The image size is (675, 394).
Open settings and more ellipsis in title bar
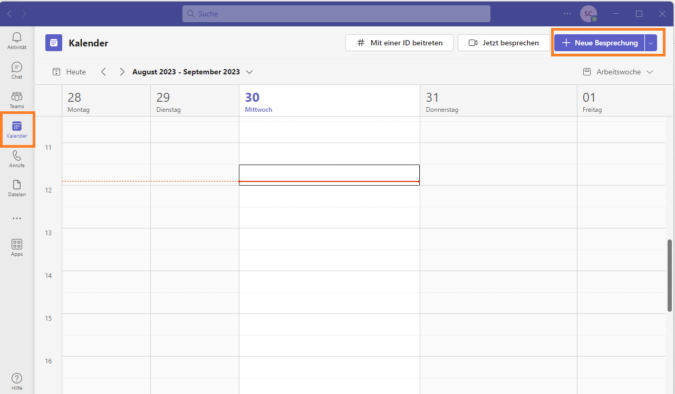[567, 14]
